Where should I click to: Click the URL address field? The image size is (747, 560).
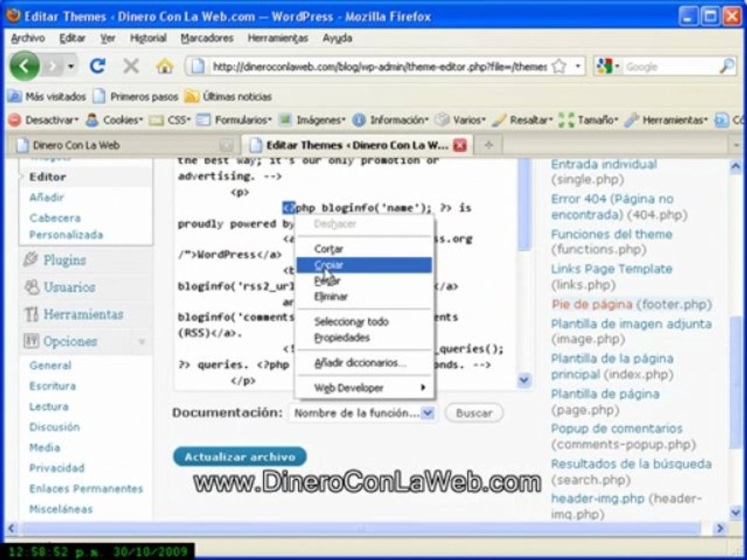point(379,67)
